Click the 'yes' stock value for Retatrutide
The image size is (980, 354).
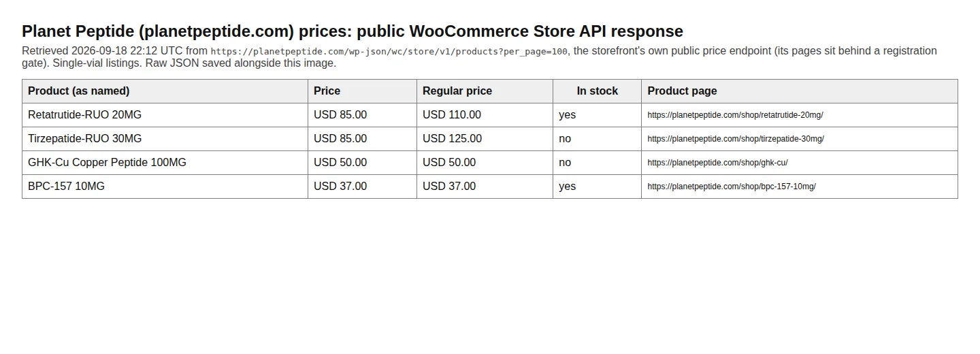(597, 115)
